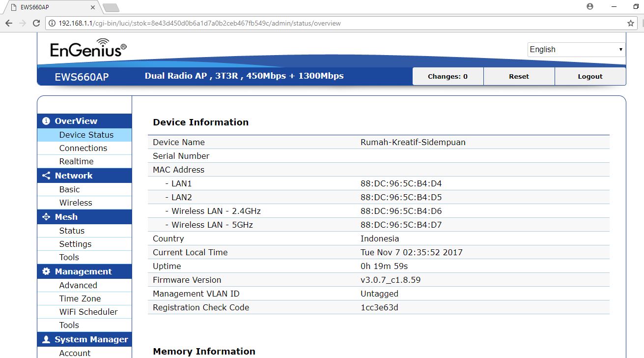
Task: Open Tools under Management
Action: tap(84, 325)
